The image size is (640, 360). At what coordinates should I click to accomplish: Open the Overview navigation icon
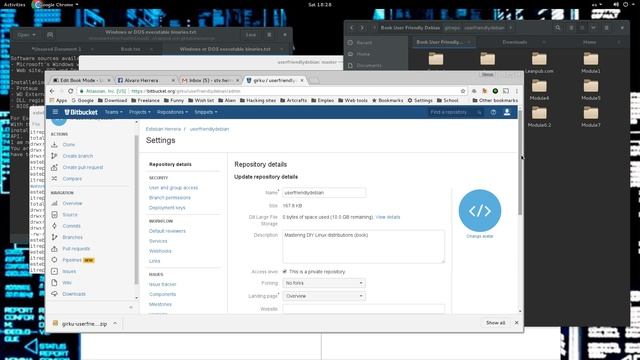click(x=54, y=203)
